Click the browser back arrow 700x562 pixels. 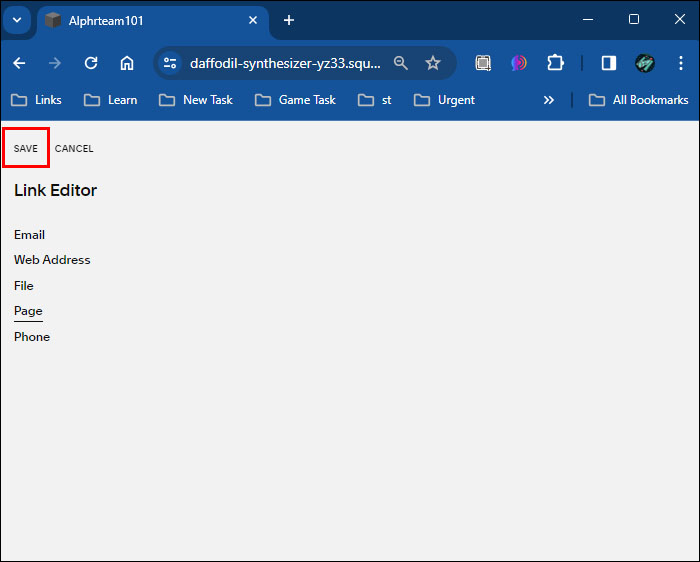[19, 63]
